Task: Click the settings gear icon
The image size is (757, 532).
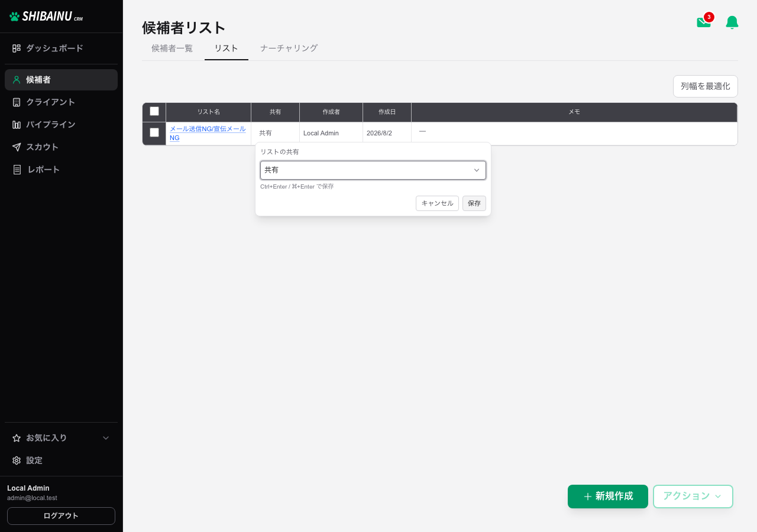Action: point(17,460)
